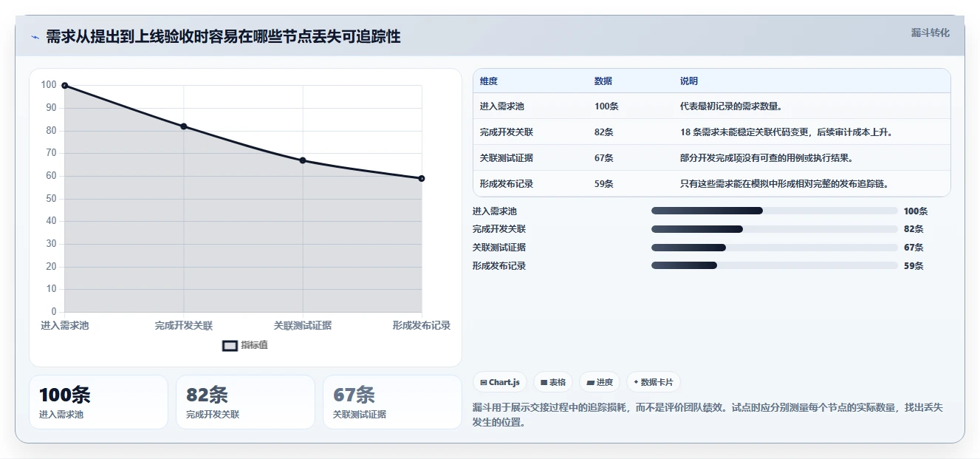Image resolution: width=980 pixels, height=459 pixels.
Task: Select the 表格 tag chip
Action: click(x=553, y=382)
